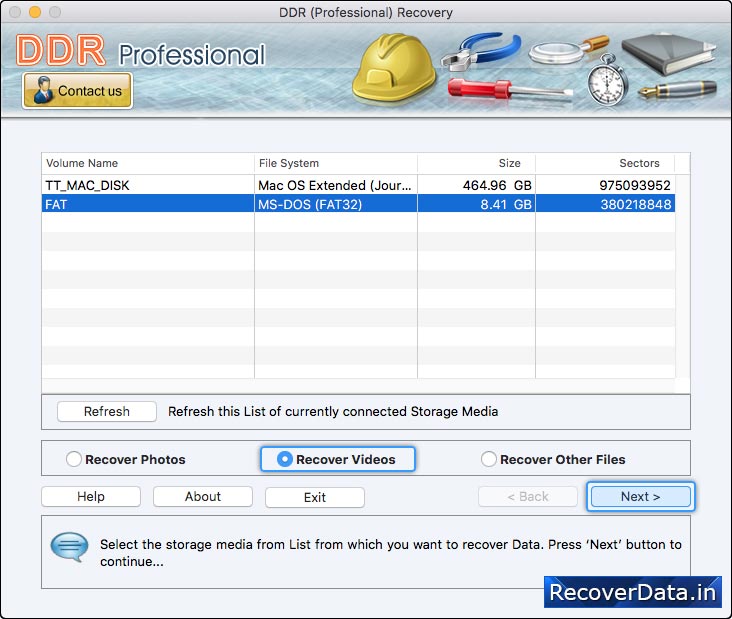Click the stopwatch icon
This screenshot has width=732, height=619.
[607, 80]
